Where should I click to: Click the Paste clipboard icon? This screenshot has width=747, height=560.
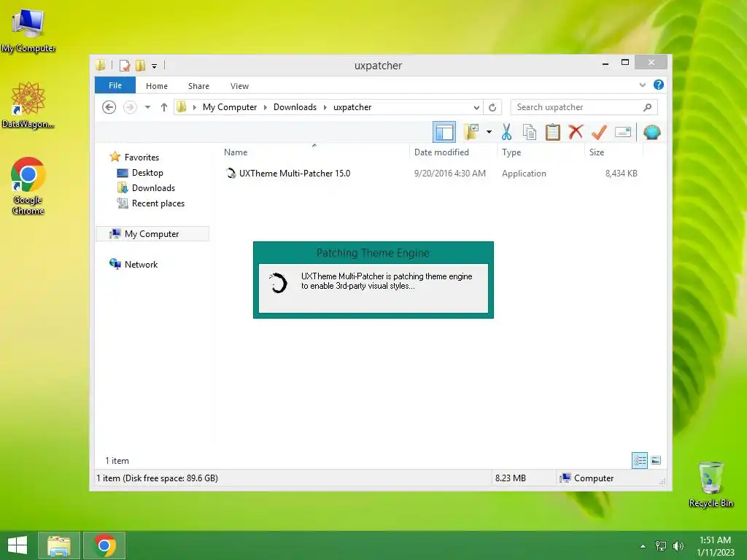(553, 132)
